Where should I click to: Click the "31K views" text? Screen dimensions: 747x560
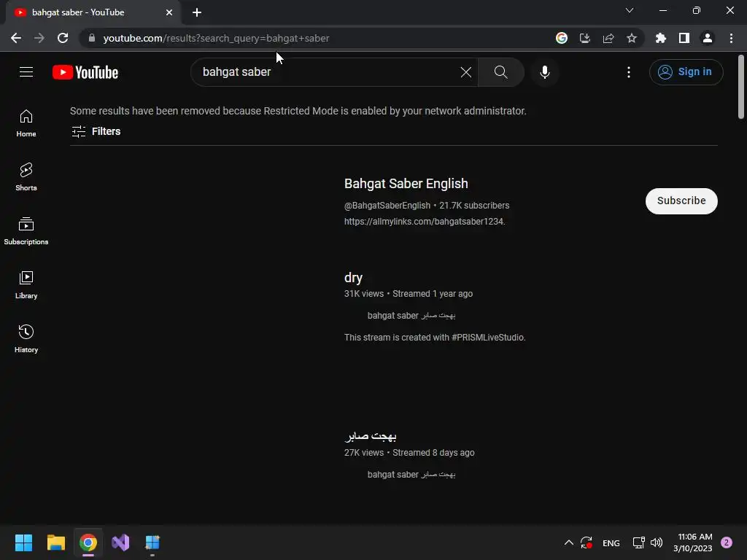[x=363, y=294]
